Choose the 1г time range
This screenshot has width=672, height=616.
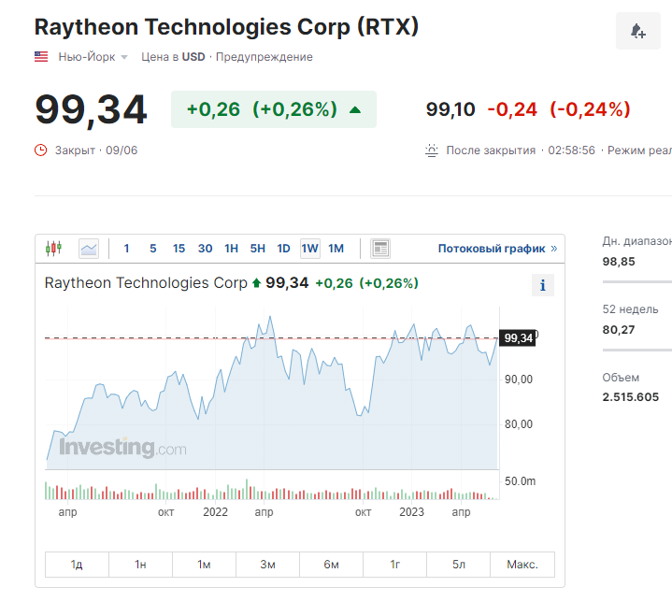coord(394,565)
